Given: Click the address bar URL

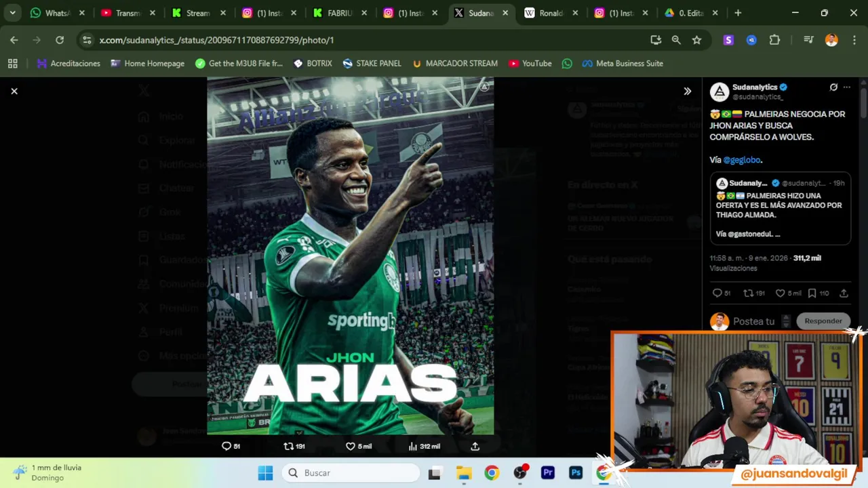Looking at the screenshot, I should [216, 40].
